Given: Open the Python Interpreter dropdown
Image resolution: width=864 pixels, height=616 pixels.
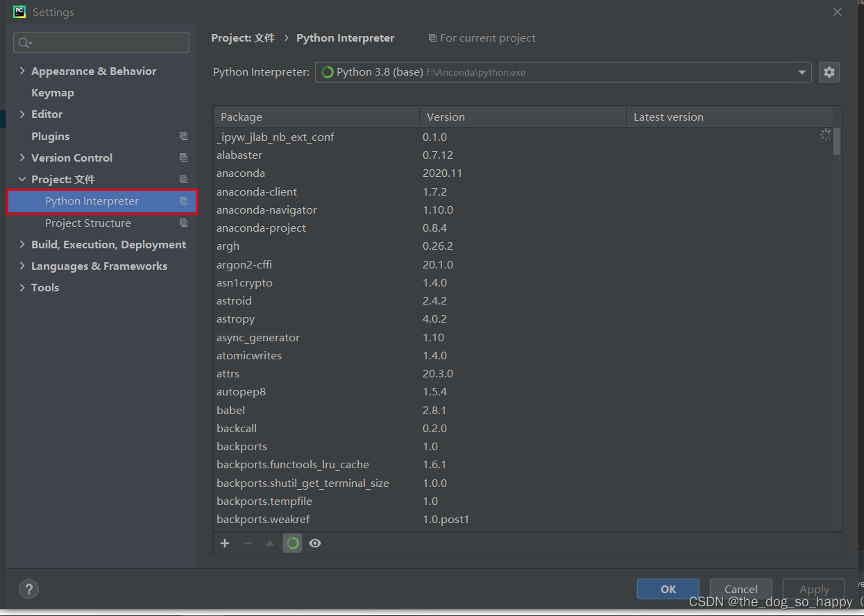Looking at the screenshot, I should click(563, 72).
